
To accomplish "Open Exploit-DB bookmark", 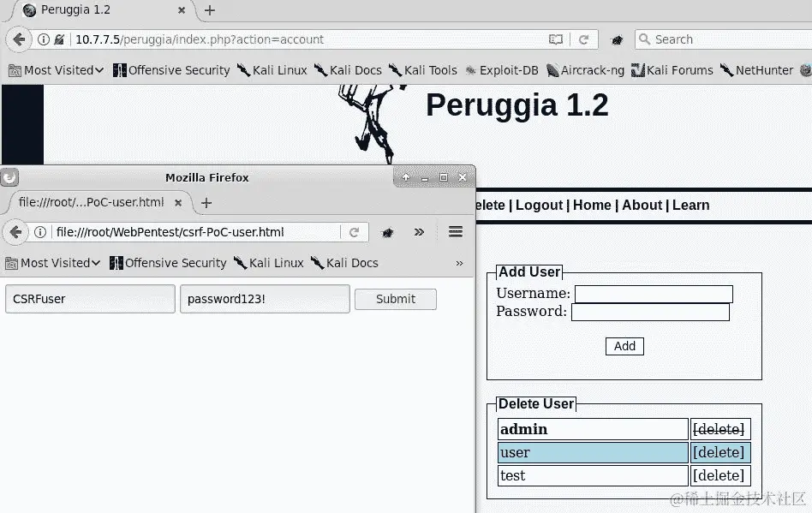I will coord(501,70).
